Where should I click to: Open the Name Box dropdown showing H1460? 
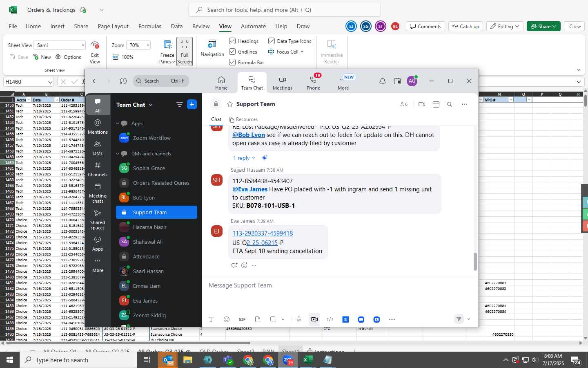click(x=50, y=82)
